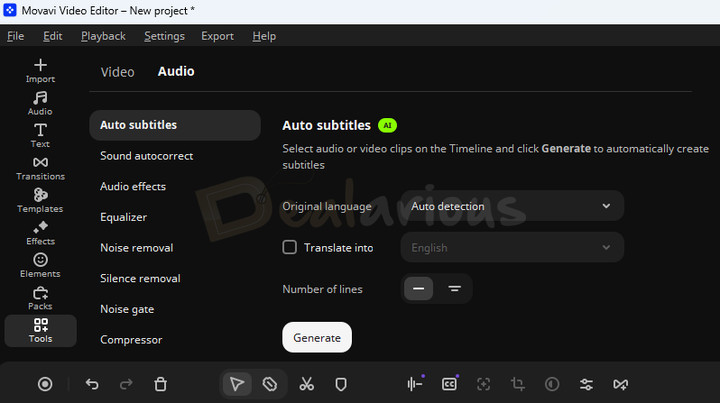Open the Transitions panel
The image size is (720, 403).
coord(40,168)
